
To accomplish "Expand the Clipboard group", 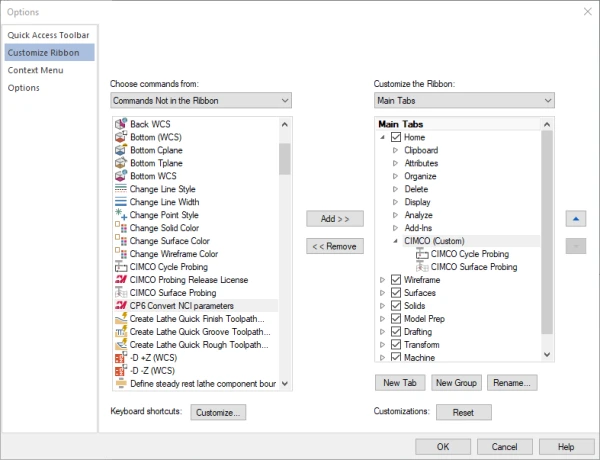I will (x=395, y=150).
